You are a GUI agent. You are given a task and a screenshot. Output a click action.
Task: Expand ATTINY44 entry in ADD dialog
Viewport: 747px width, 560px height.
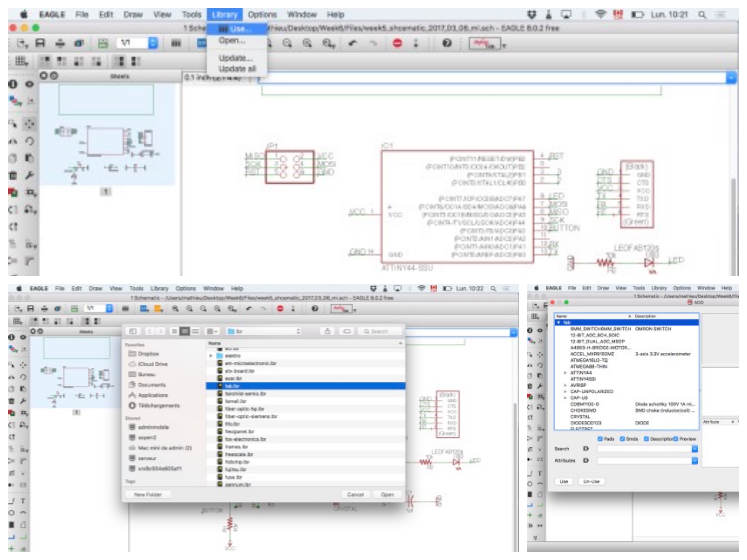click(x=565, y=373)
